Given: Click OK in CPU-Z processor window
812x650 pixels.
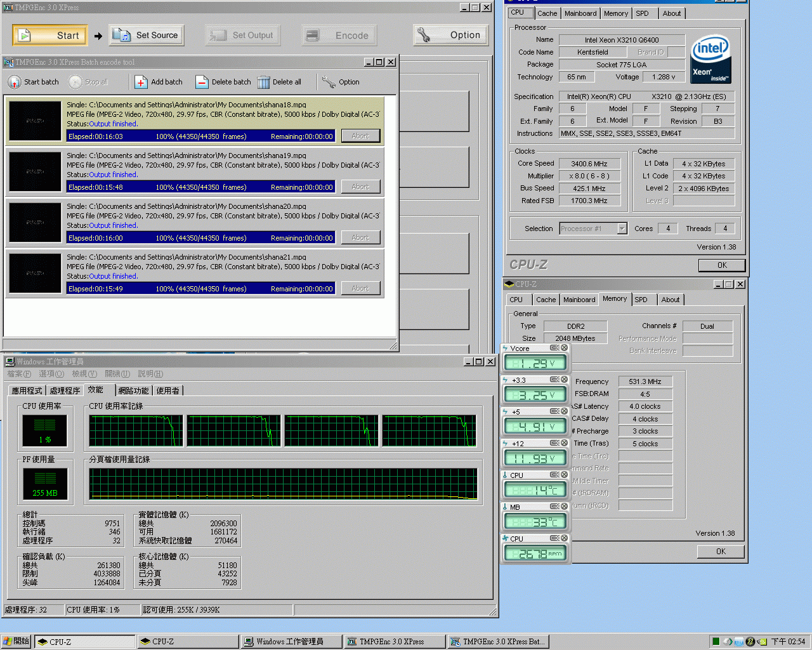Looking at the screenshot, I should [722, 265].
